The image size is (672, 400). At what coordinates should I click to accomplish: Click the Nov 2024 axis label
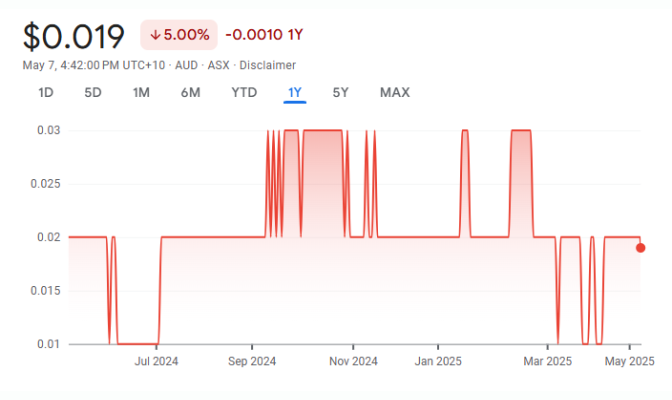[353, 361]
